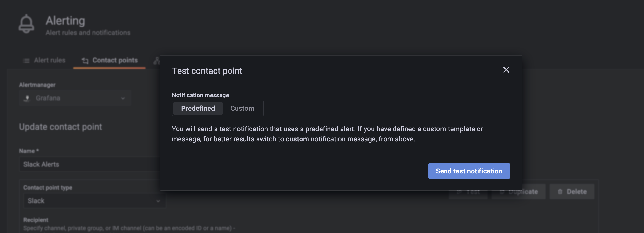Focus the Name field containing Slack Alerts
The height and width of the screenshot is (233, 644).
click(90, 164)
